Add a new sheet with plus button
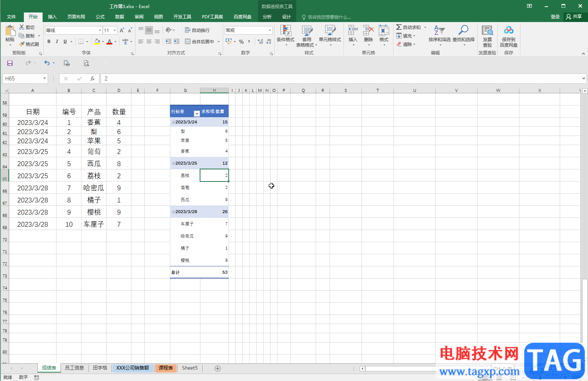This screenshot has width=588, height=381. point(218,368)
